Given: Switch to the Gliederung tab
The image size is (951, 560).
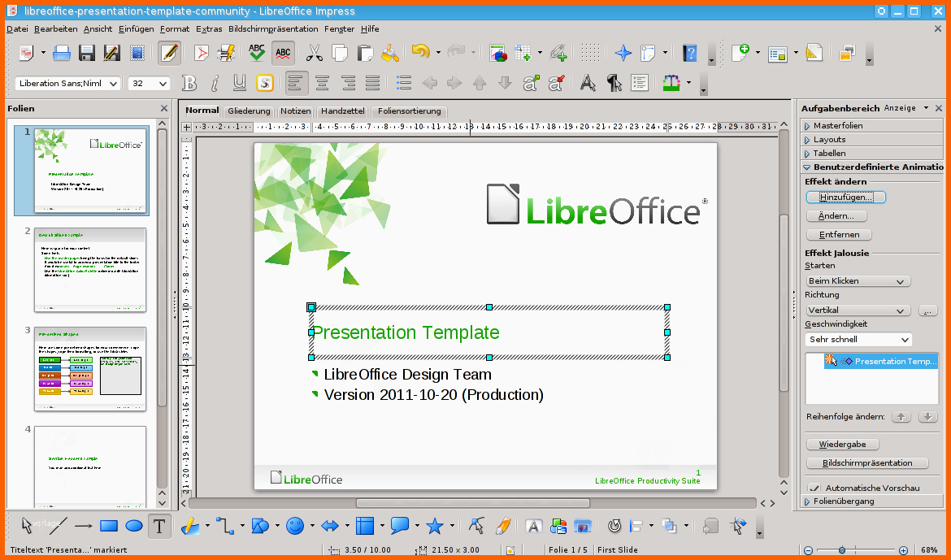Looking at the screenshot, I should (x=249, y=111).
